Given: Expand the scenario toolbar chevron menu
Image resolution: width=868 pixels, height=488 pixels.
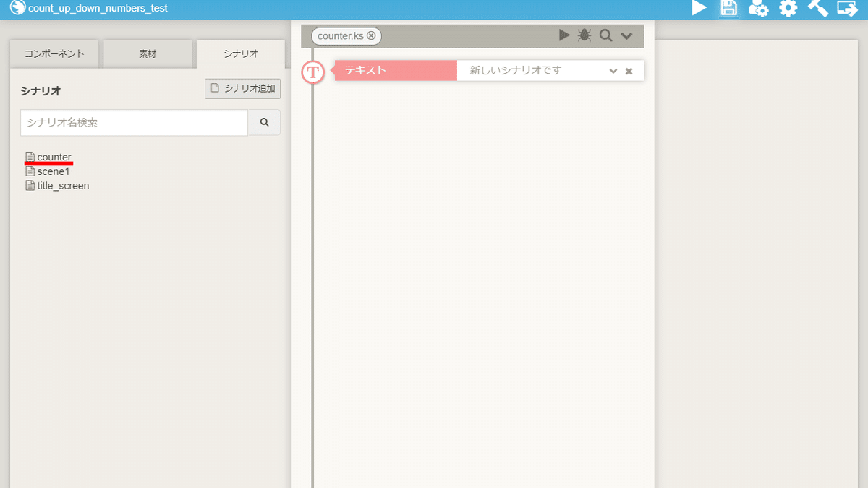Looking at the screenshot, I should 626,36.
